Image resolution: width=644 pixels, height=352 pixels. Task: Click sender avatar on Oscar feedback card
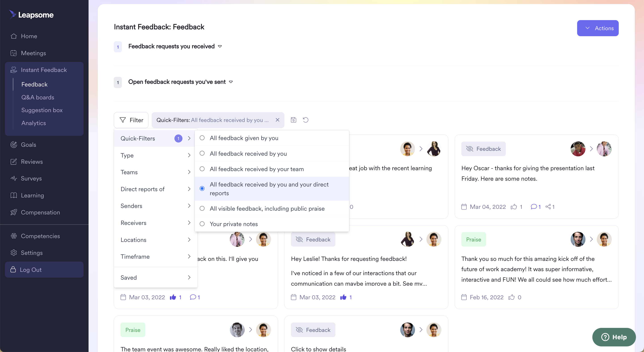(x=578, y=149)
